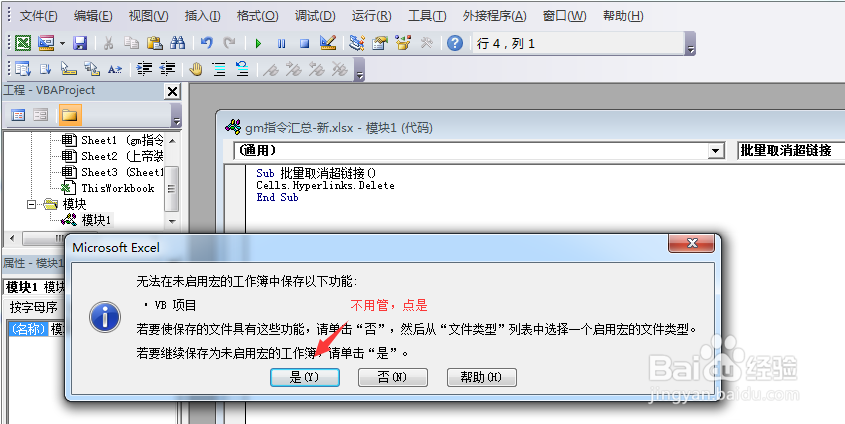845x424 pixels.
Task: Expand Edit toolbar options arrow
Action: [360, 70]
